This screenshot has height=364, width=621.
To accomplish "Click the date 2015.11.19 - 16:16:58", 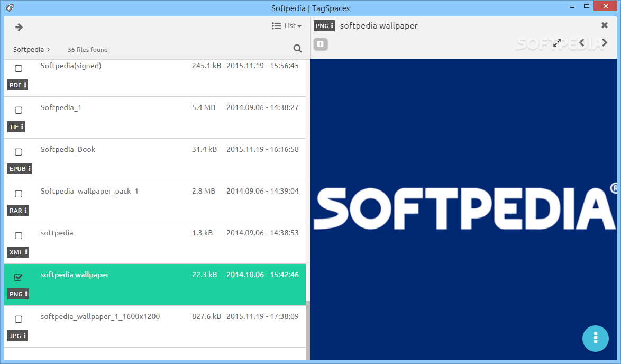I will [262, 149].
